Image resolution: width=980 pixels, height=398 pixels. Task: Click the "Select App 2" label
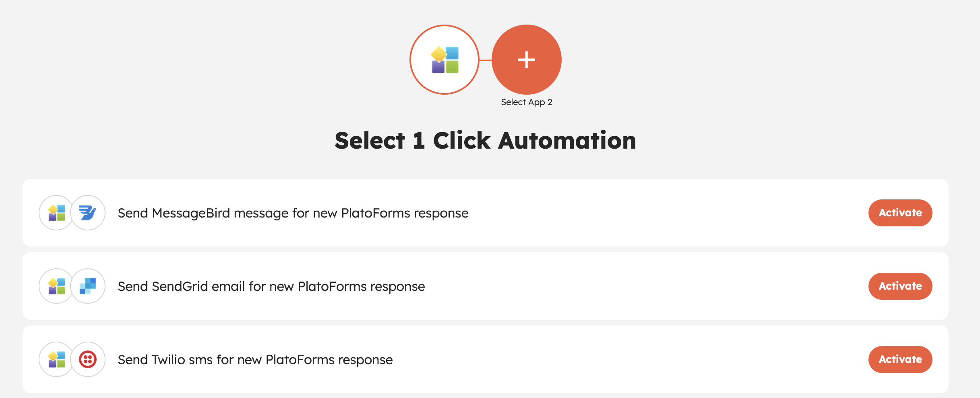526,102
